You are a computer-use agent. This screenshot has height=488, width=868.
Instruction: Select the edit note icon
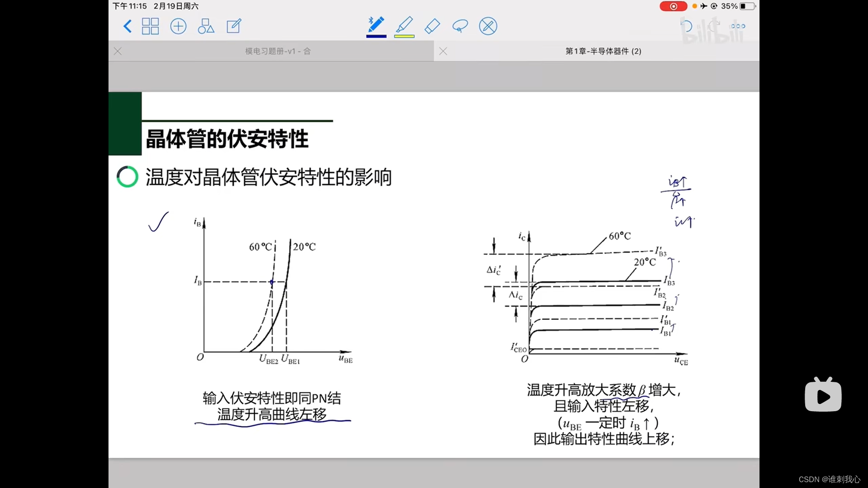coord(234,26)
